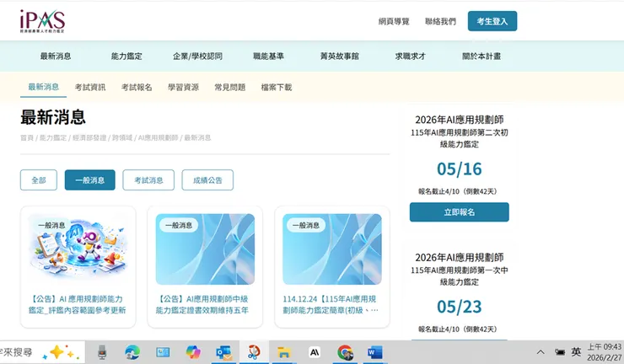This screenshot has width=624, height=364.
Task: Open the Snipping Tool taskbar icon
Action: tap(254, 352)
